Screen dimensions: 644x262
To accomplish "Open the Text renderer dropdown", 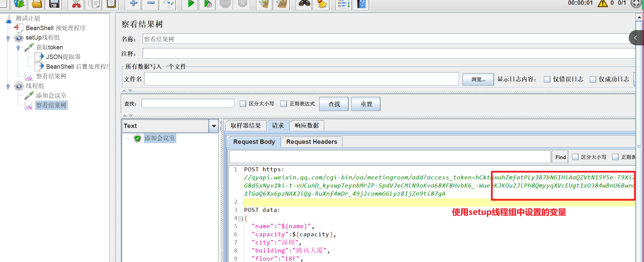I will click(x=214, y=126).
